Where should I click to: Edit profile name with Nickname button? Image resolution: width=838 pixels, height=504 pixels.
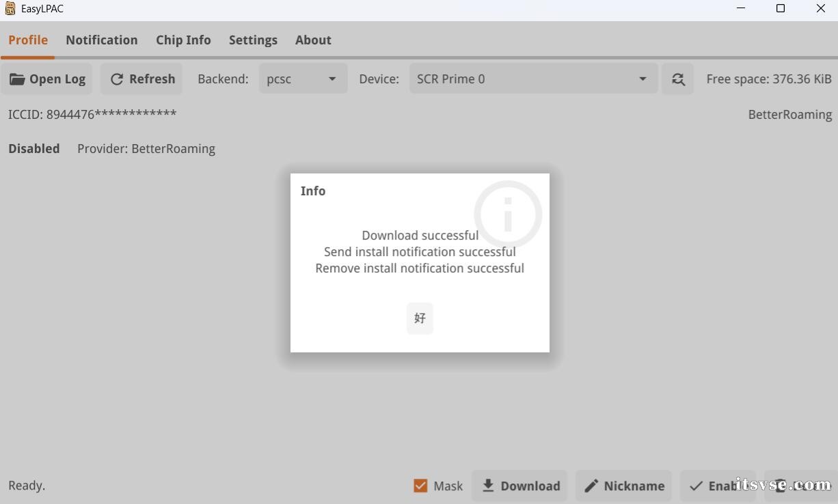tap(623, 486)
